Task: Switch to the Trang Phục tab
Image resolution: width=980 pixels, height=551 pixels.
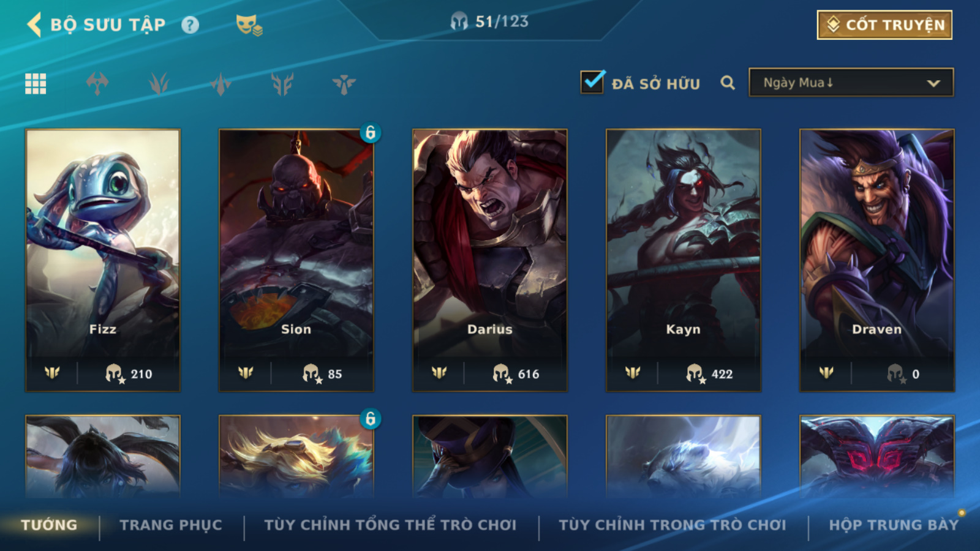Action: 171,525
